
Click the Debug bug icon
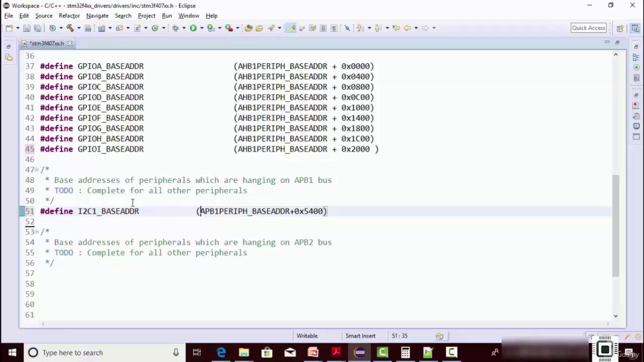(176, 28)
